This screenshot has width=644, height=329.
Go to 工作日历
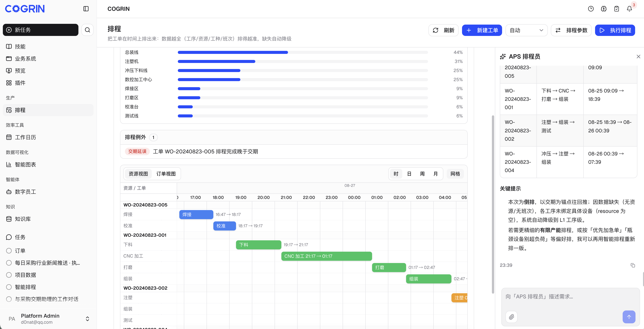[48, 137]
